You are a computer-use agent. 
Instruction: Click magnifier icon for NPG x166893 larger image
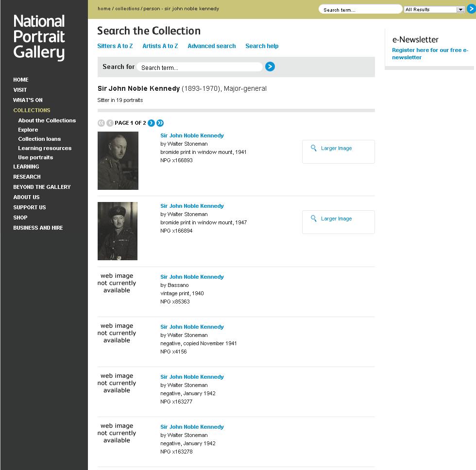(x=314, y=148)
